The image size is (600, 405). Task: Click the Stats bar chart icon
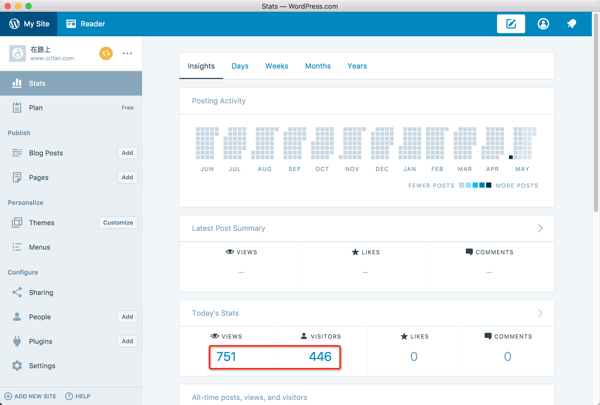click(17, 83)
